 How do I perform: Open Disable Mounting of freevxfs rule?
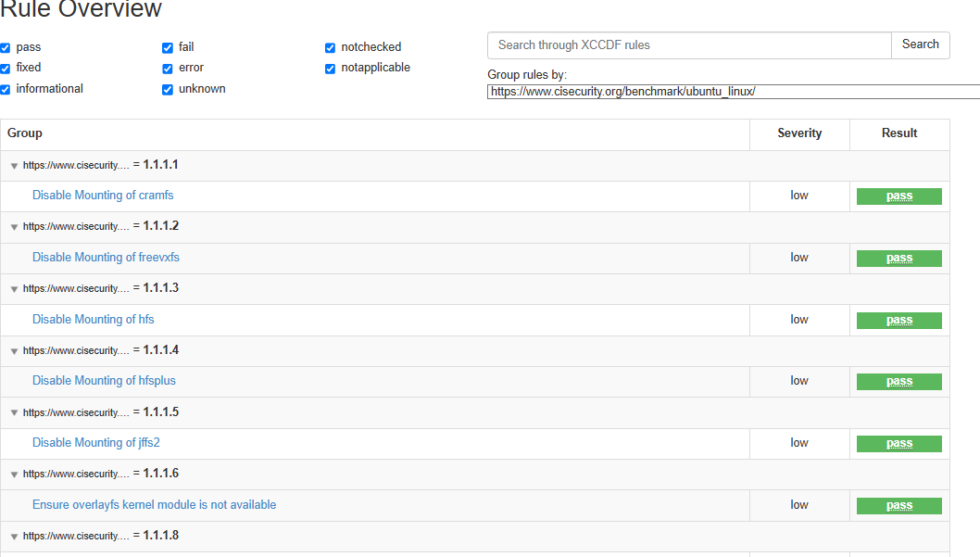pos(106,258)
